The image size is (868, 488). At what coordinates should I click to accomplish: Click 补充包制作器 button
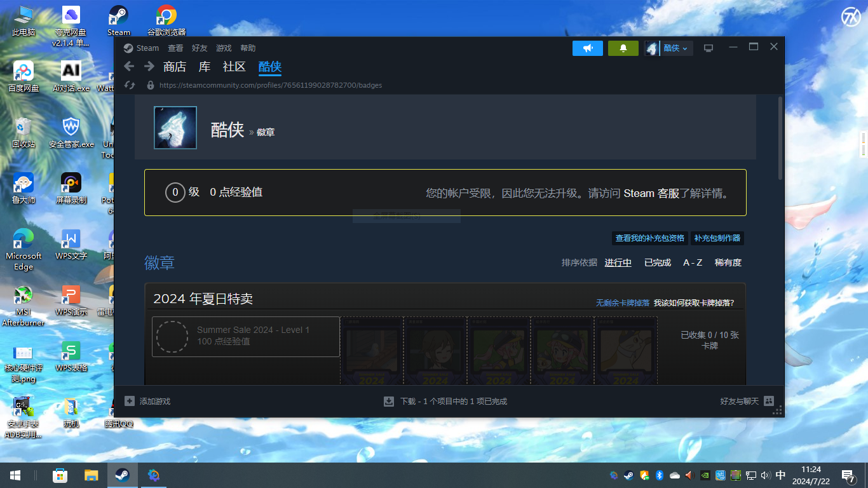pos(717,238)
